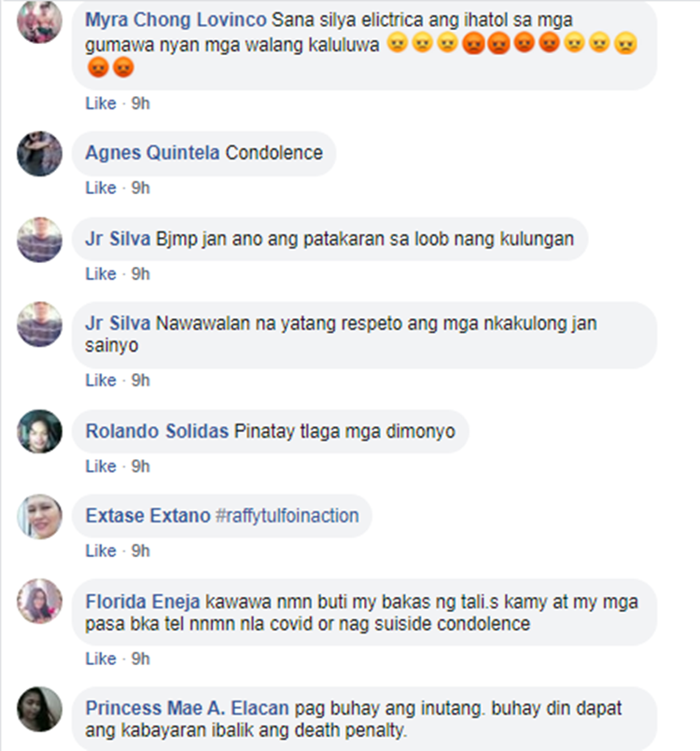
Task: Click Rolando Solidas profile avatar
Action: pos(39,431)
